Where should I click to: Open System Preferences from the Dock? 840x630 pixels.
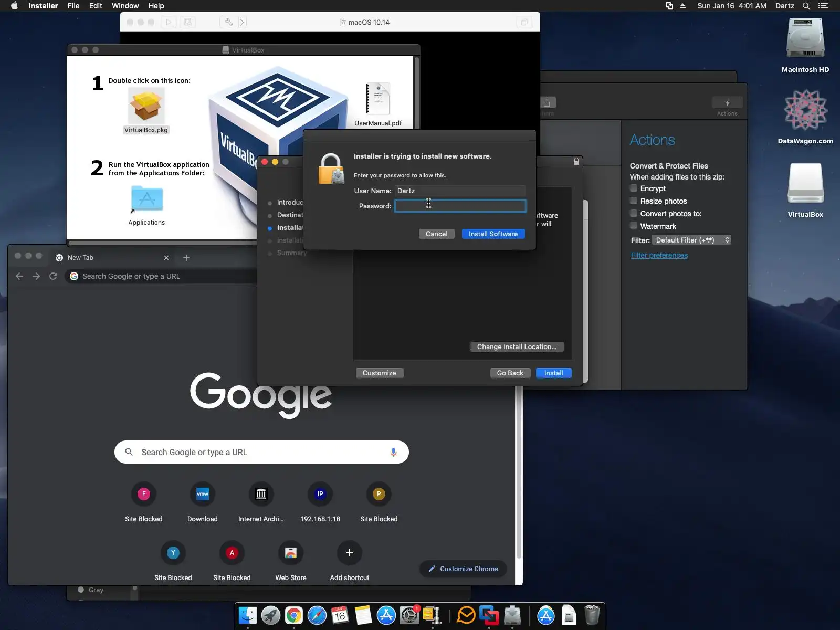pos(409,615)
